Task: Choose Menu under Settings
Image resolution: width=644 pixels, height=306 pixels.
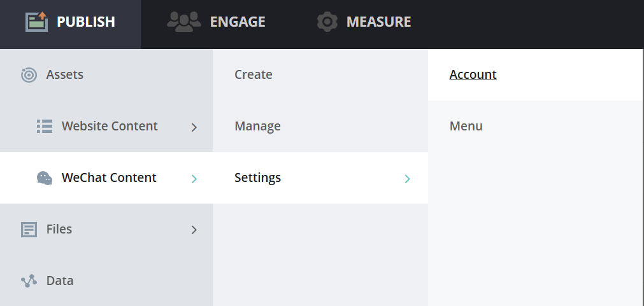Action: 466,126
